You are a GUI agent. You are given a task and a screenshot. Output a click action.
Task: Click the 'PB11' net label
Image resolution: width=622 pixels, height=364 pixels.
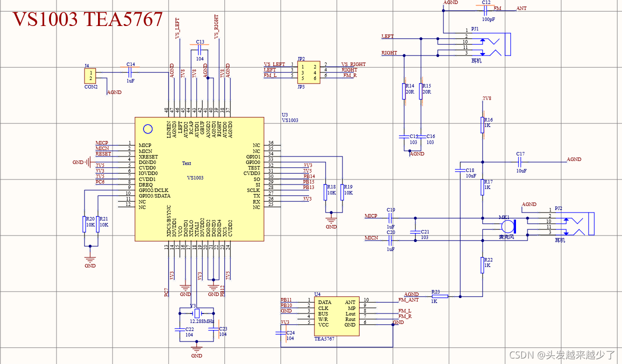click(286, 299)
